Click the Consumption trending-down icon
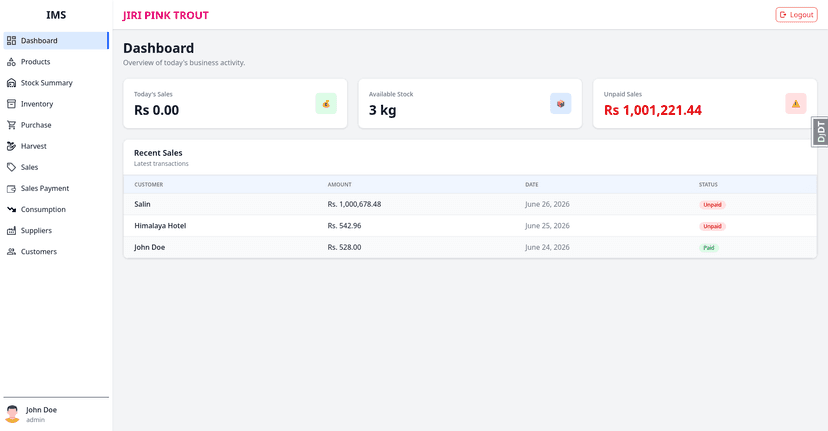 11,210
